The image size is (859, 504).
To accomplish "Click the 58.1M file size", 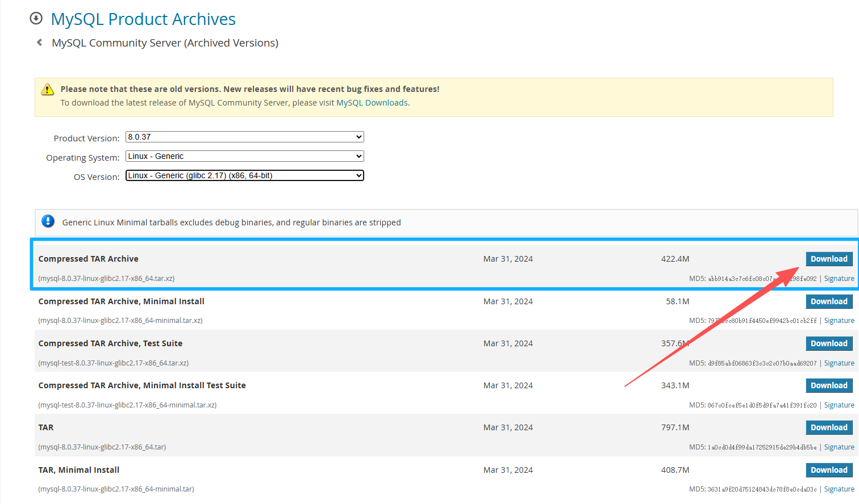I will (678, 301).
